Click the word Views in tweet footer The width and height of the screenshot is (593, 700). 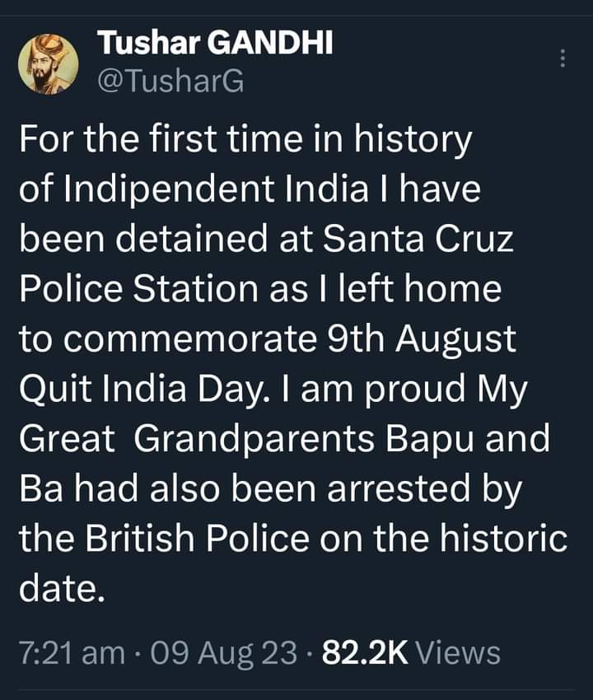458,653
